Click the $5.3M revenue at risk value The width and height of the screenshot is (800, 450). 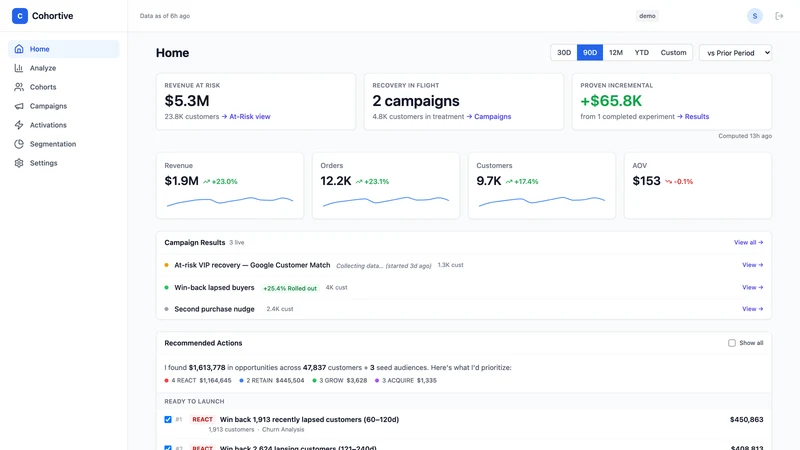187,101
